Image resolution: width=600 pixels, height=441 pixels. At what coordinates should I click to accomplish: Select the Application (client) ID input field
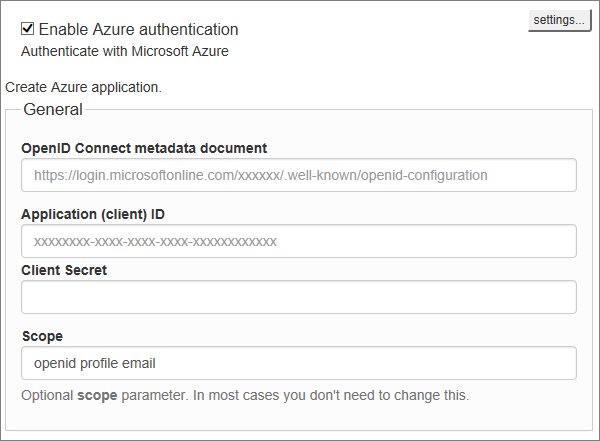(x=298, y=241)
